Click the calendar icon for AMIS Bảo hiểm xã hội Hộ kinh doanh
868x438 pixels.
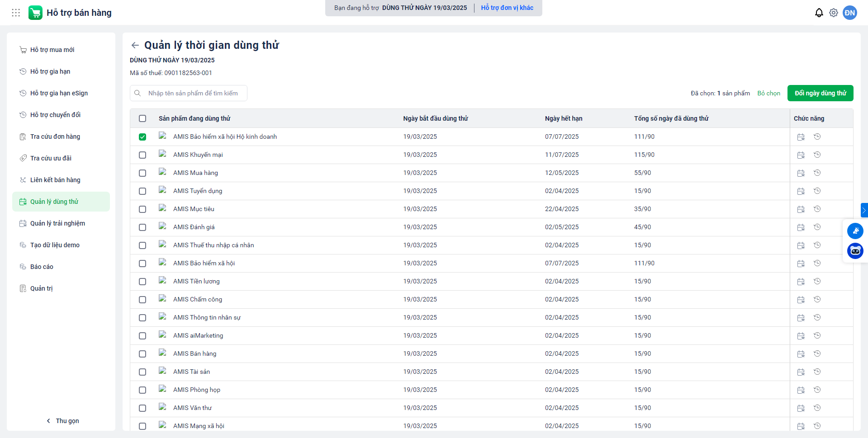point(801,137)
